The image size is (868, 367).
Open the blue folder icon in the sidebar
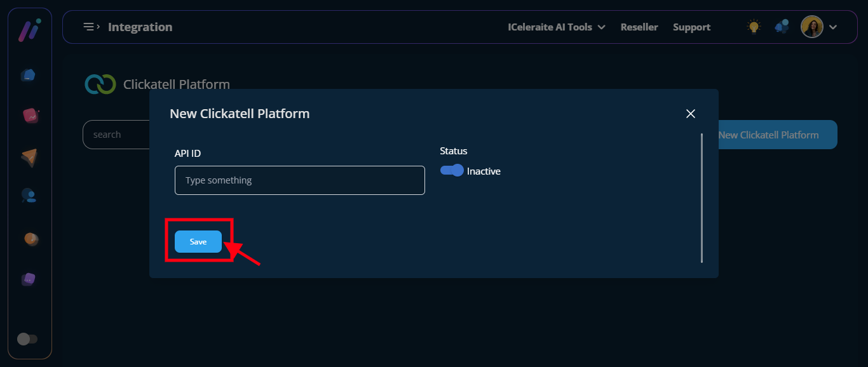pos(28,75)
